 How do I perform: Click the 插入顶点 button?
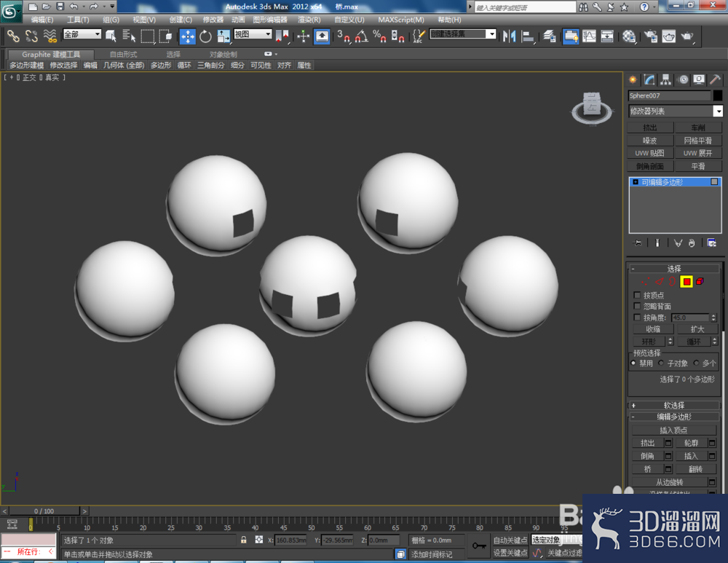point(673,430)
